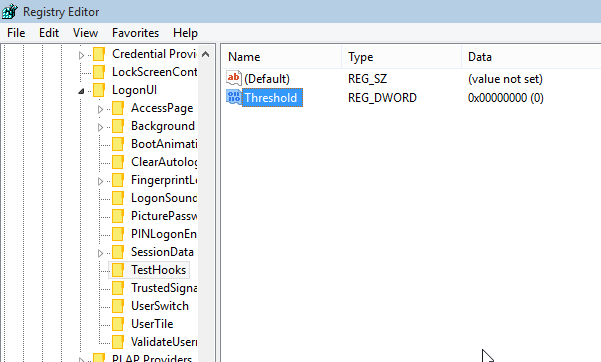The width and height of the screenshot is (601, 362).
Task: Select the LogonSound key label
Action: pos(164,198)
